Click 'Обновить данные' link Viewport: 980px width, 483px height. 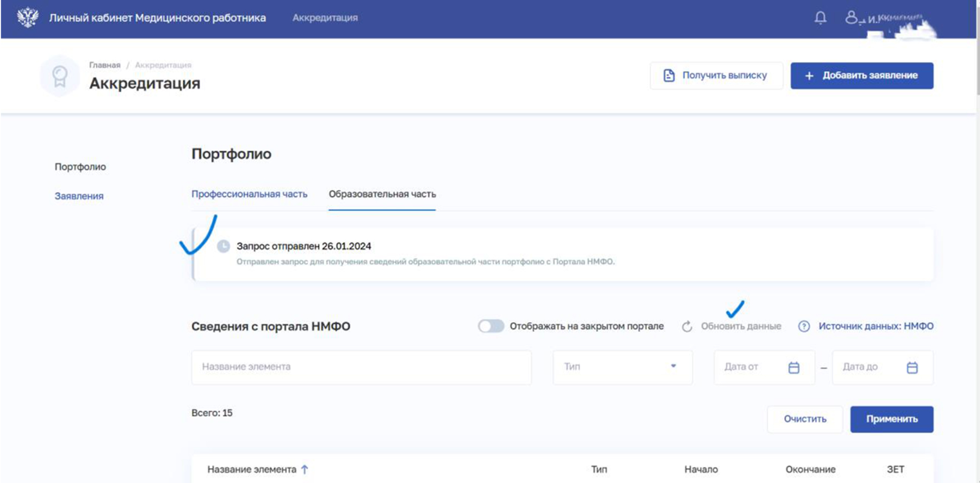[741, 326]
